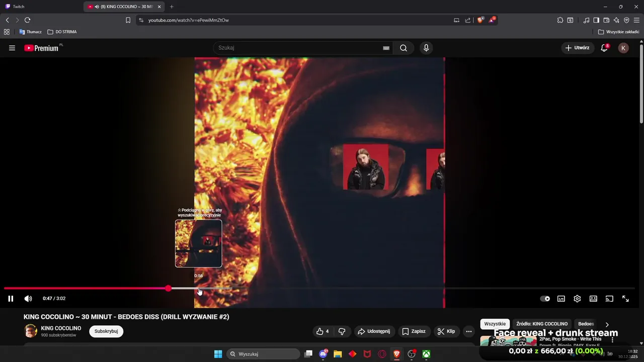Image resolution: width=644 pixels, height=362 pixels.
Task: Open YouTube notifications bell
Action: tap(605, 48)
